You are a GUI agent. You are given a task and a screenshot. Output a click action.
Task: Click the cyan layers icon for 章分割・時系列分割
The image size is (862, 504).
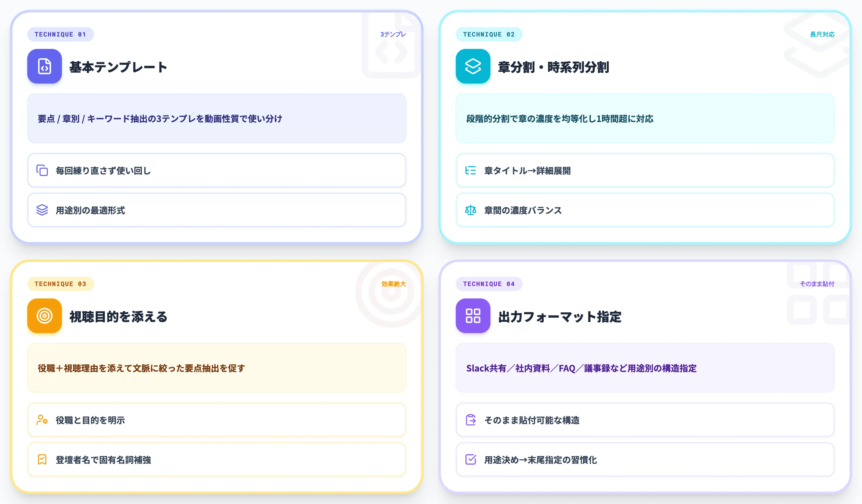473,66
